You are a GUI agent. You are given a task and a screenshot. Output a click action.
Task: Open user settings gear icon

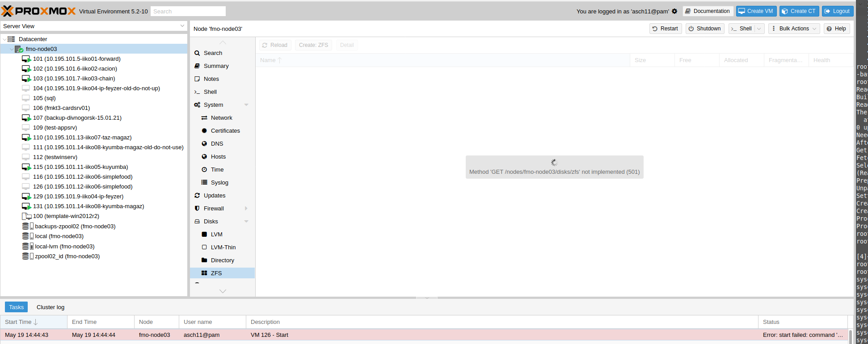(x=674, y=11)
